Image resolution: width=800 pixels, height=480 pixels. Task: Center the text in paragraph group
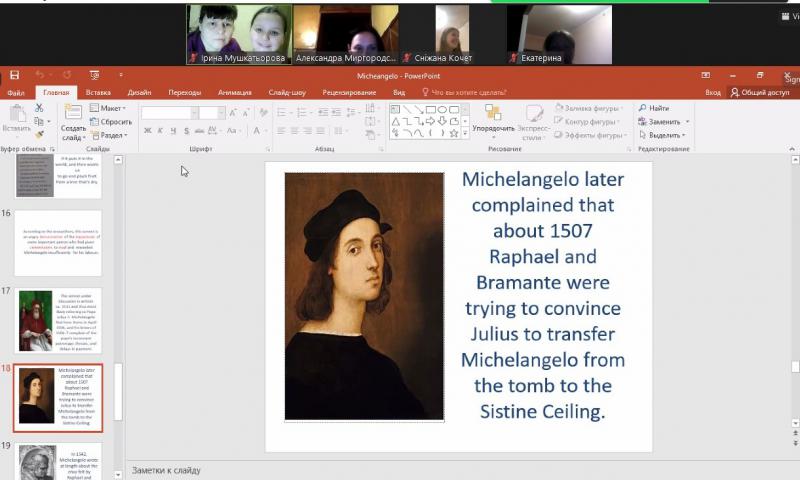coord(294,131)
